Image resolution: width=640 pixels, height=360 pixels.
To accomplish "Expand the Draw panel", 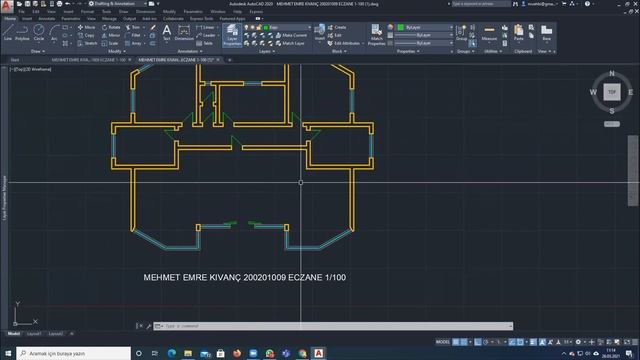I will coord(38,51).
